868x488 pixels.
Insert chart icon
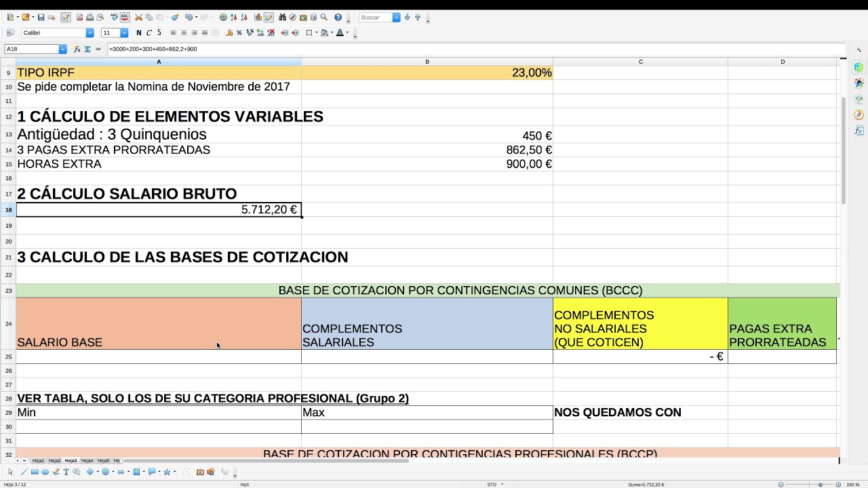coord(258,17)
